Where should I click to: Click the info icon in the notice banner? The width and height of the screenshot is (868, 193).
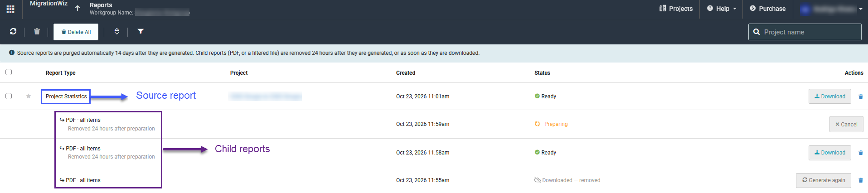pyautogui.click(x=12, y=53)
